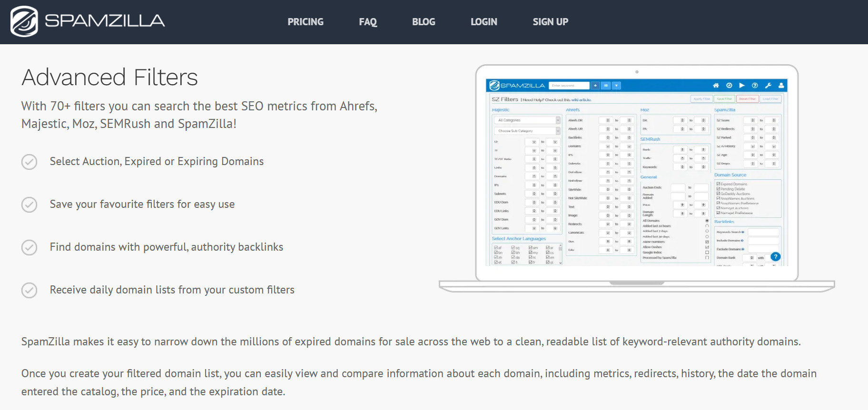Viewport: 868px width, 410px height.
Task: Click the filter dropdown button in toolbar
Action: [616, 86]
